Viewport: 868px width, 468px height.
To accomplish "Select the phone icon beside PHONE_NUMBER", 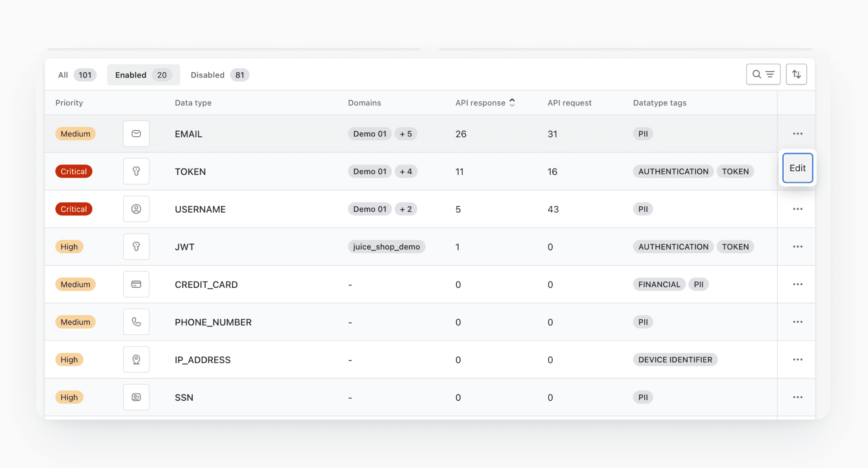I will pos(136,322).
